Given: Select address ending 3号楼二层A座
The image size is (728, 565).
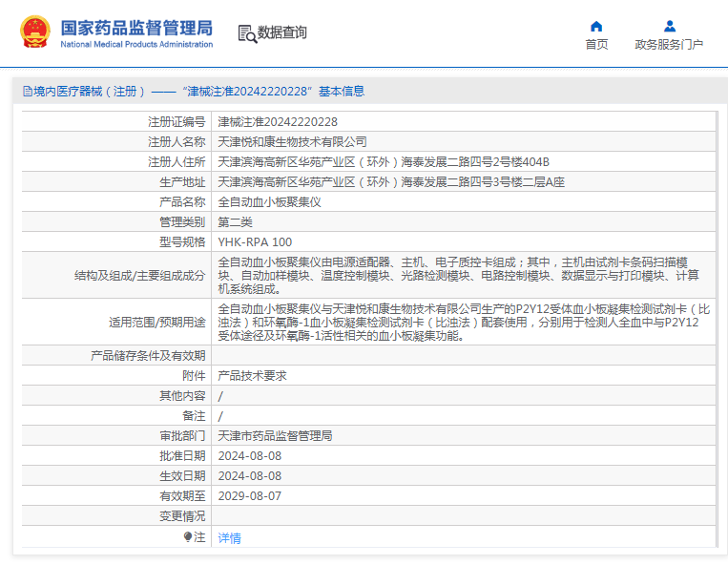Looking at the screenshot, I should pyautogui.click(x=391, y=182).
